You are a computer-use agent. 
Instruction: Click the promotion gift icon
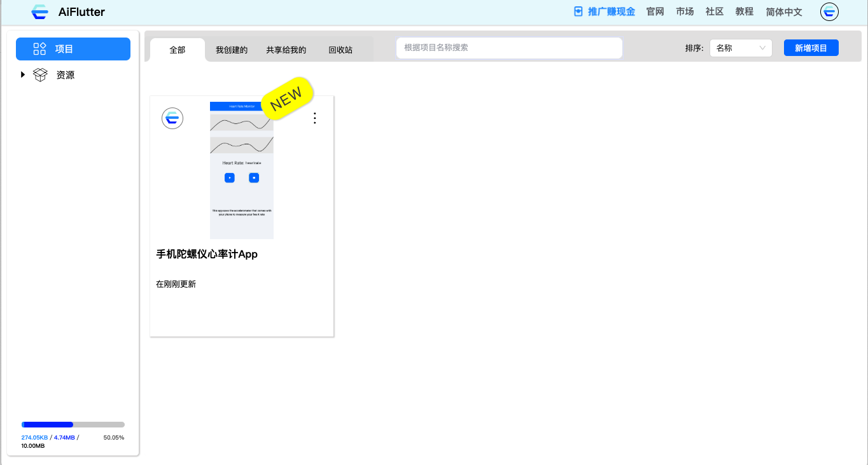point(578,11)
